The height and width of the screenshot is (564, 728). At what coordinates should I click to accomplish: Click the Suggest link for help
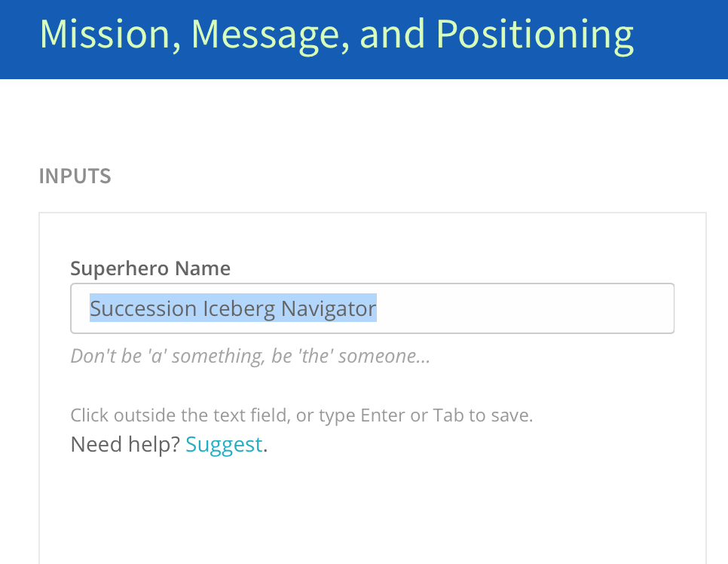(225, 445)
